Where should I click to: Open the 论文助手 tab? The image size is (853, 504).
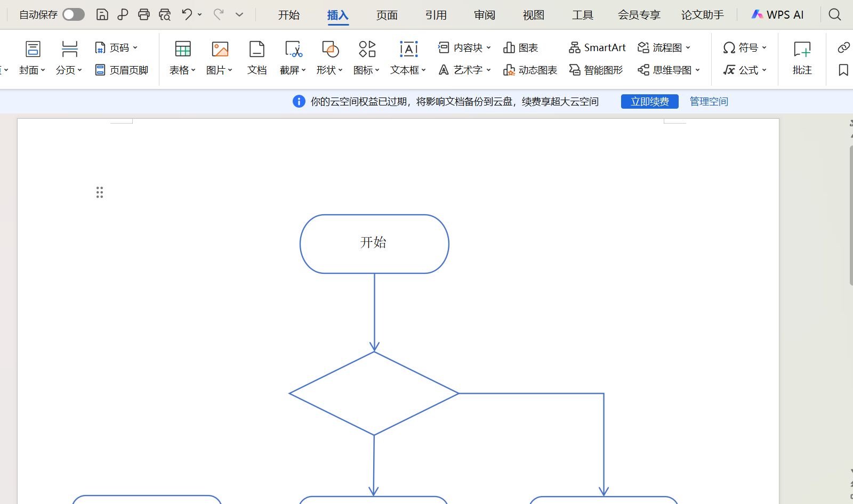click(x=703, y=15)
